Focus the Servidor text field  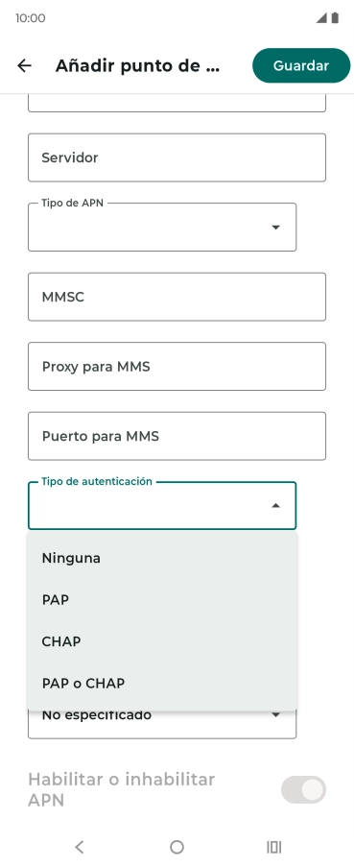click(x=177, y=157)
